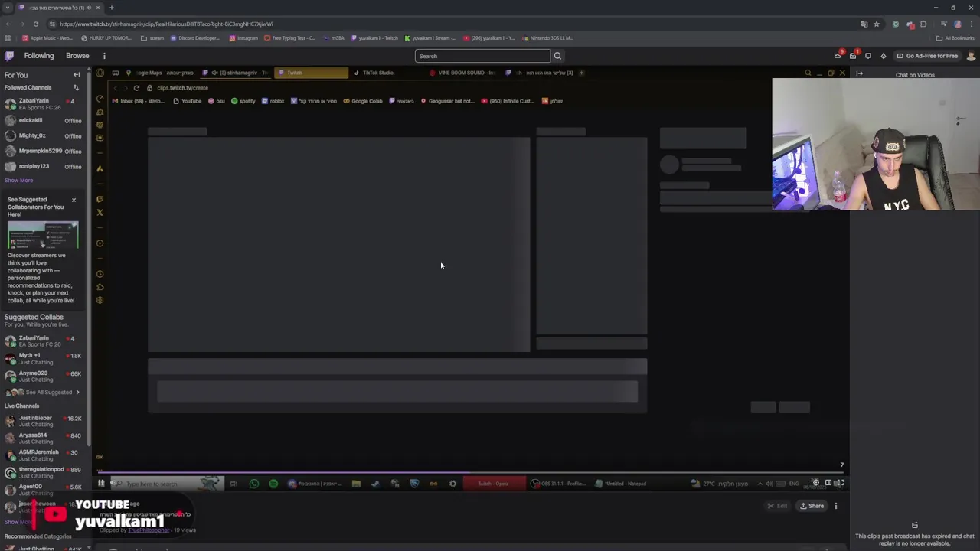Pause the clip playback
The image size is (980, 551).
[100, 483]
